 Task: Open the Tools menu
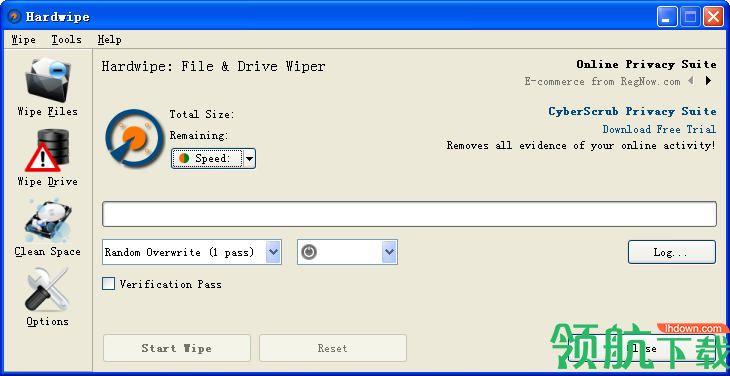click(x=66, y=40)
